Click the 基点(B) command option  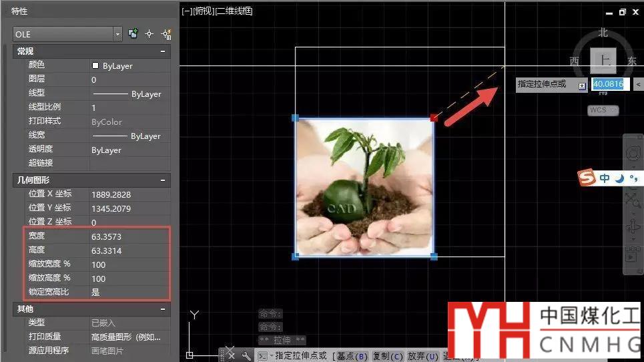[352, 356]
